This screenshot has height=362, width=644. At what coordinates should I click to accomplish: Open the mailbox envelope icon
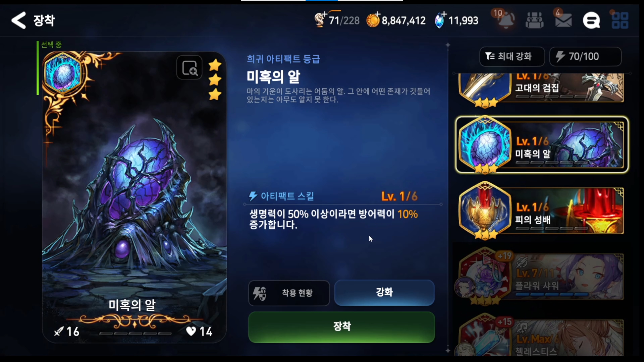pyautogui.click(x=563, y=20)
